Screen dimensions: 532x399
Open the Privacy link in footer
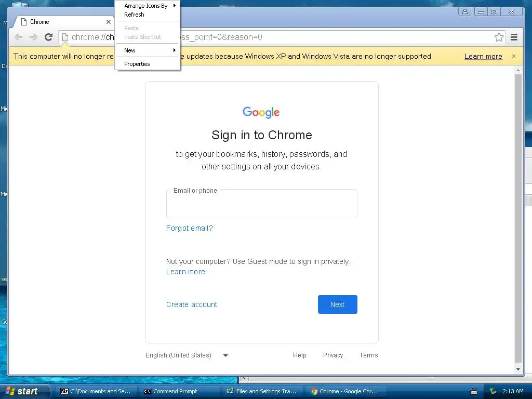click(333, 355)
